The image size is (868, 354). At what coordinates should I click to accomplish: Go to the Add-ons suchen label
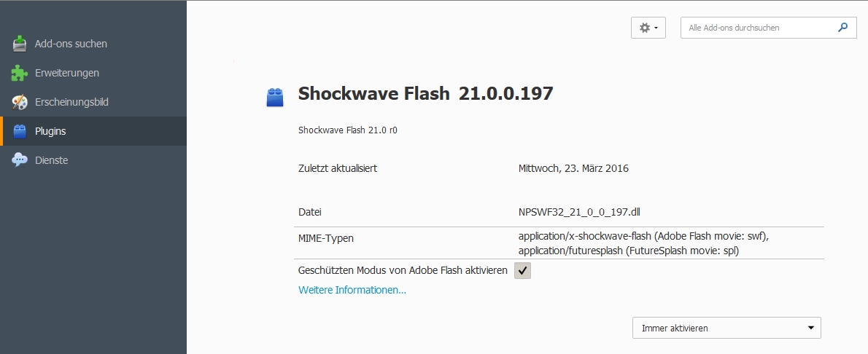[x=71, y=44]
